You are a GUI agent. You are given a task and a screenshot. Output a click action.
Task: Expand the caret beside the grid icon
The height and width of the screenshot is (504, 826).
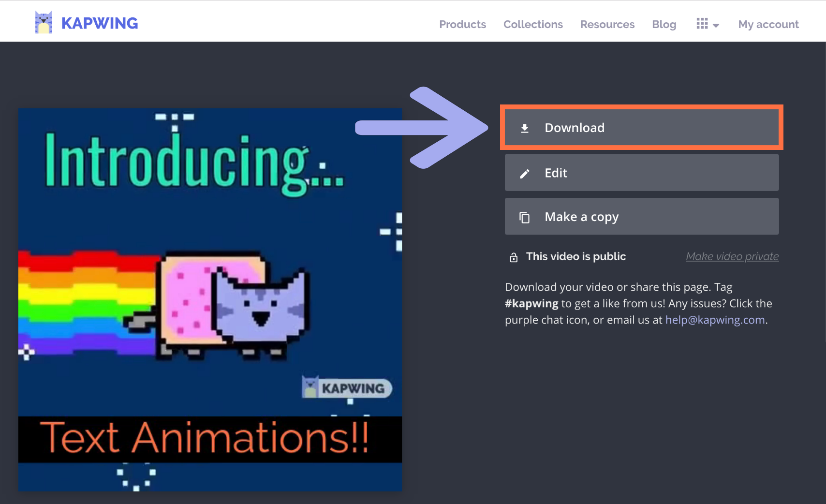716,26
